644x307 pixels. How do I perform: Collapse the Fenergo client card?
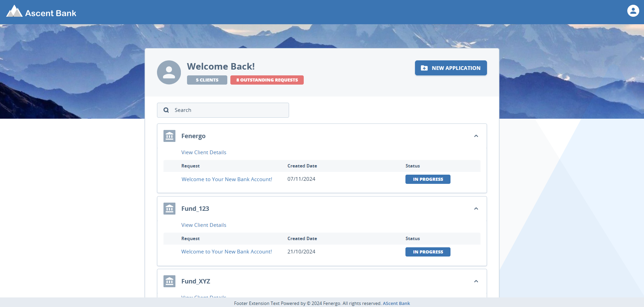coord(476,136)
